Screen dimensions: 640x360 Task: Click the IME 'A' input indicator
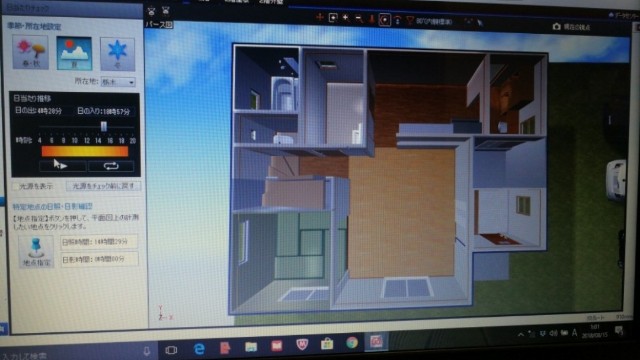[x=575, y=333]
